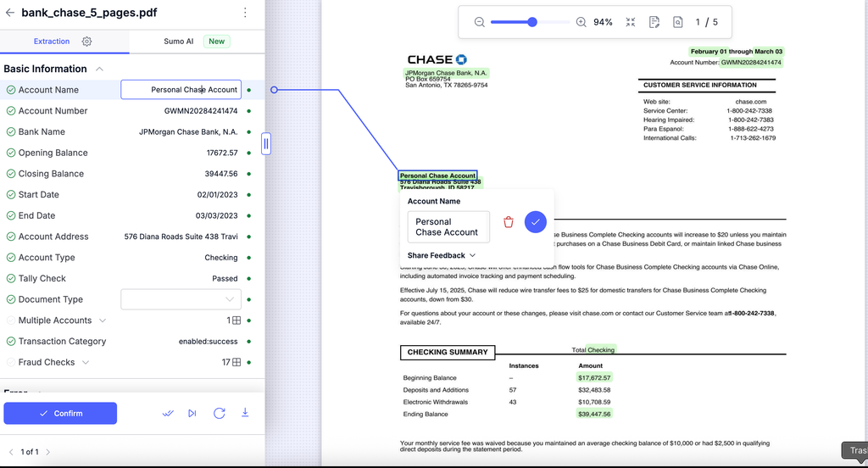Image resolution: width=868 pixels, height=468 pixels.
Task: Toggle the End Date check status icon
Action: click(10, 215)
